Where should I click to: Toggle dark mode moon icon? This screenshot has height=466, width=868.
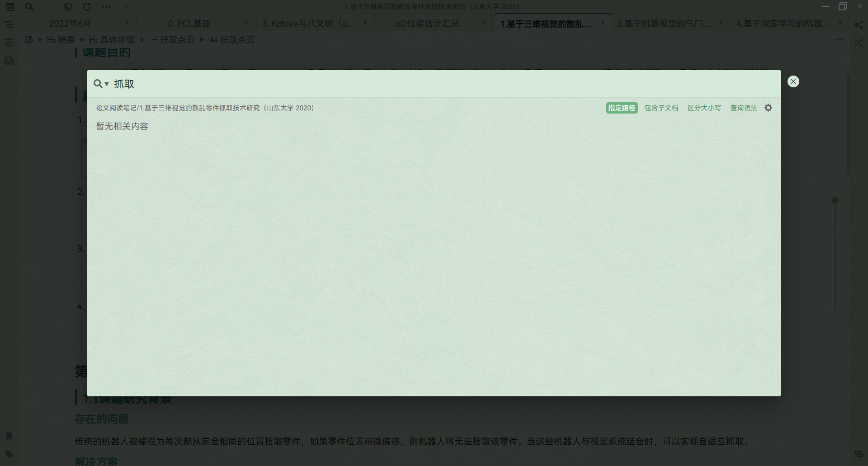[x=68, y=7]
